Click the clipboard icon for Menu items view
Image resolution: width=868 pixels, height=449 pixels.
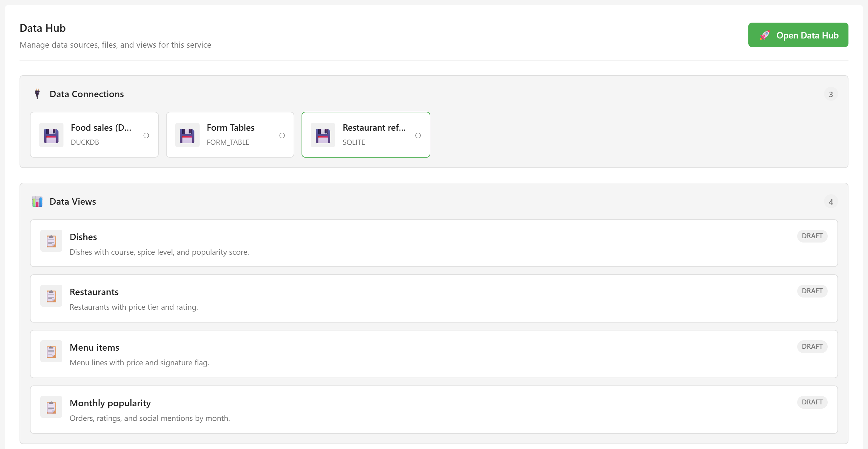coord(51,352)
